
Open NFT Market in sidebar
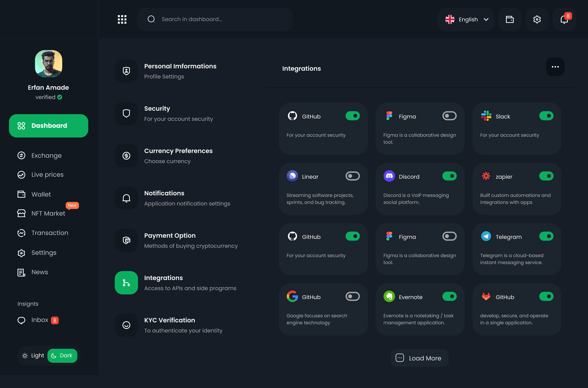[41, 214]
